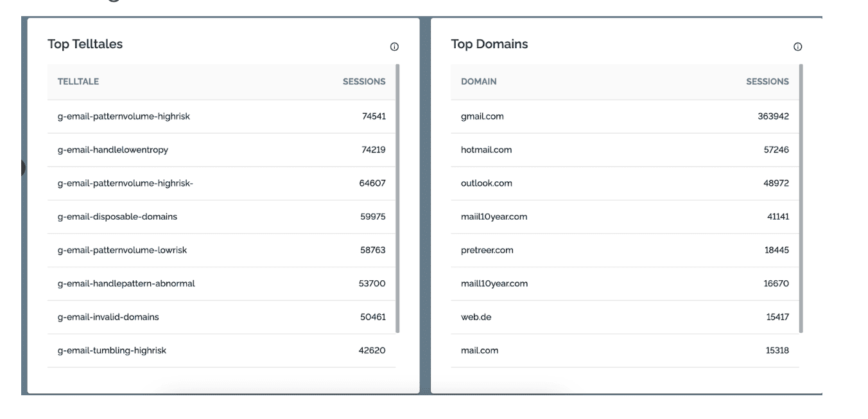
Task: Select the g-email-handlelowentropy row
Action: [x=221, y=150]
